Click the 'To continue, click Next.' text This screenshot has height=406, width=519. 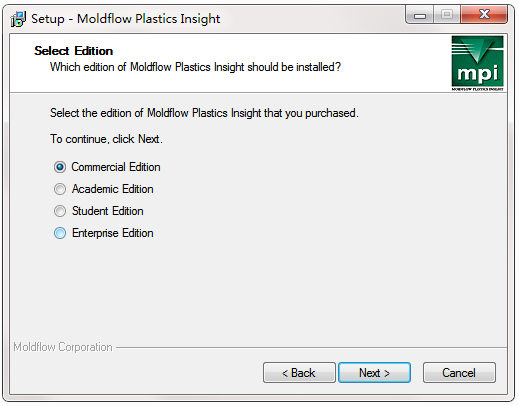[x=106, y=139]
